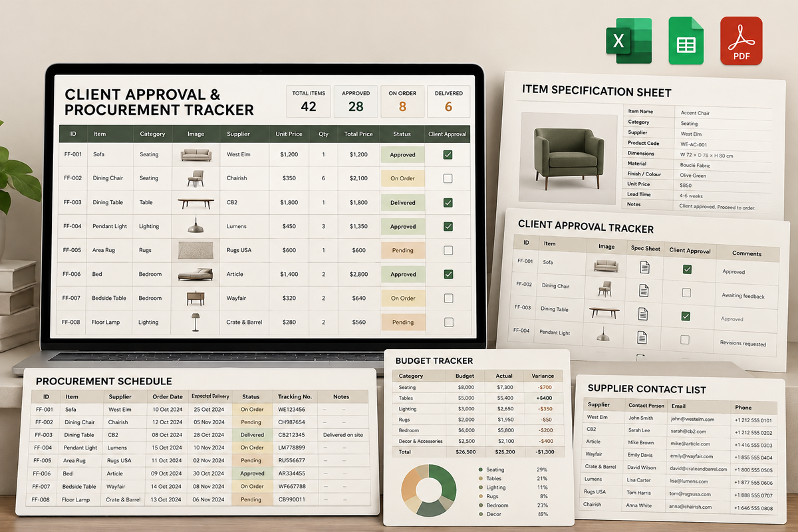Uncheck laptop tracker client approval for FF-003 Dining Table

pyautogui.click(x=448, y=202)
